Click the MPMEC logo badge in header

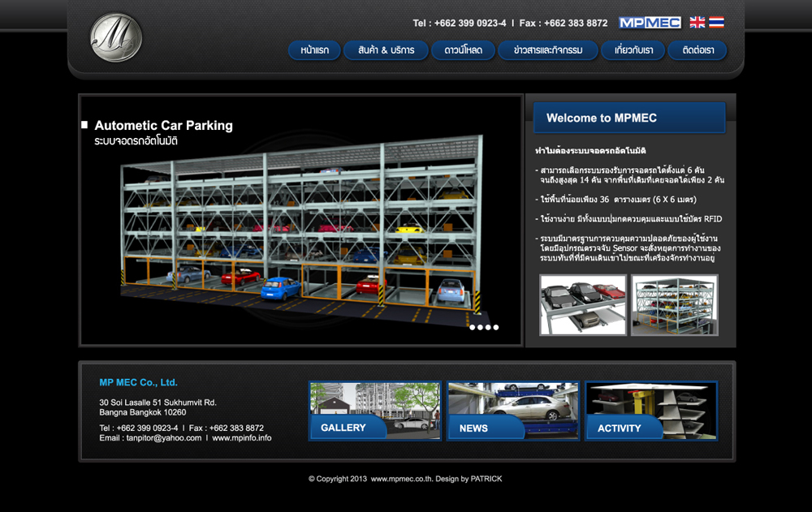tap(650, 23)
